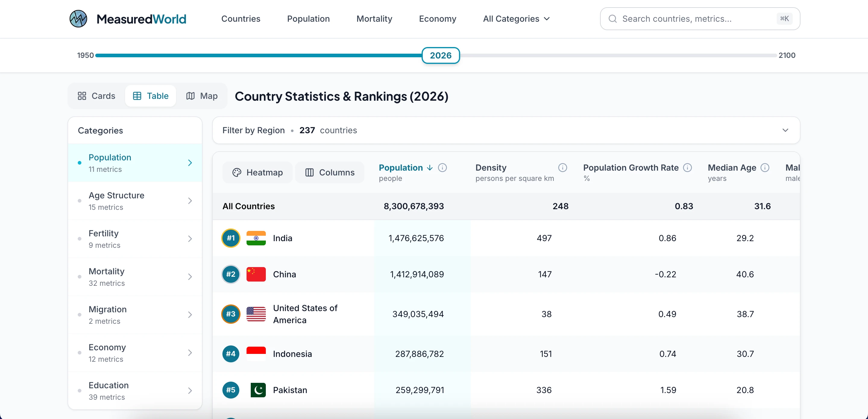The height and width of the screenshot is (419, 868).
Task: Expand the Mortality category with 32 metrics
Action: (x=135, y=277)
